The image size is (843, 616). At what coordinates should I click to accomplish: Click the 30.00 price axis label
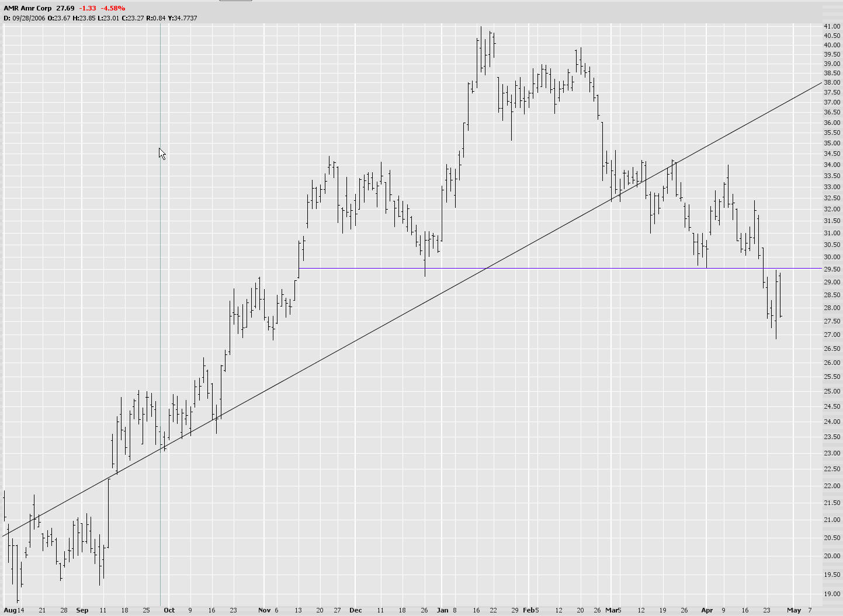pyautogui.click(x=832, y=257)
